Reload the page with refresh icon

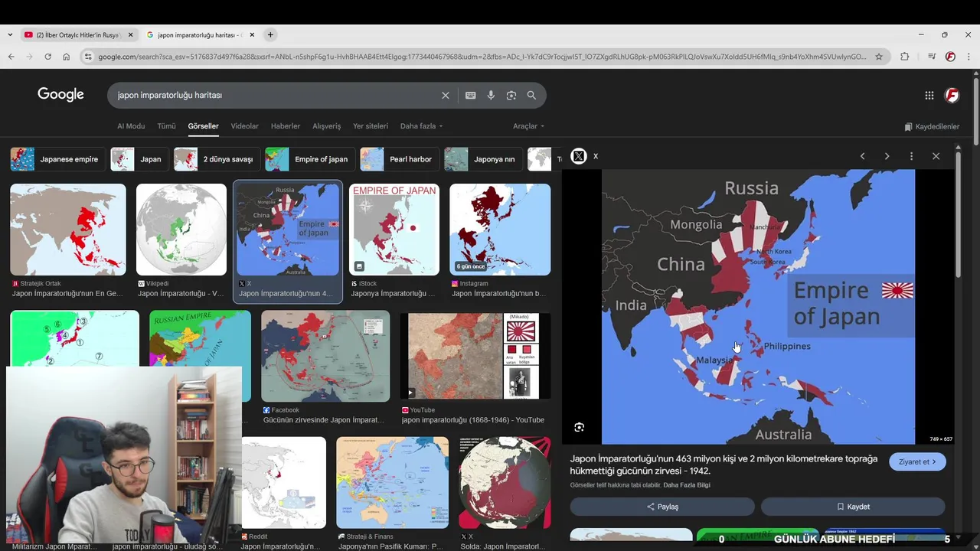(47, 57)
